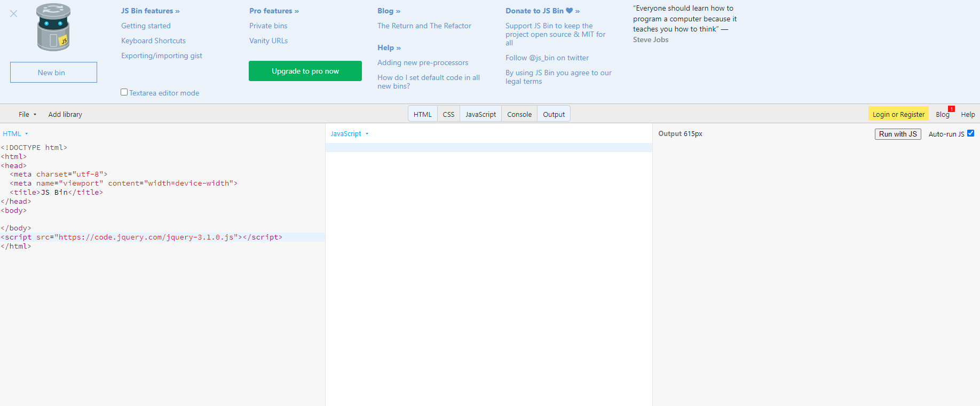Image resolution: width=980 pixels, height=406 pixels.
Task: Open the legal terms agreement link
Action: [558, 77]
